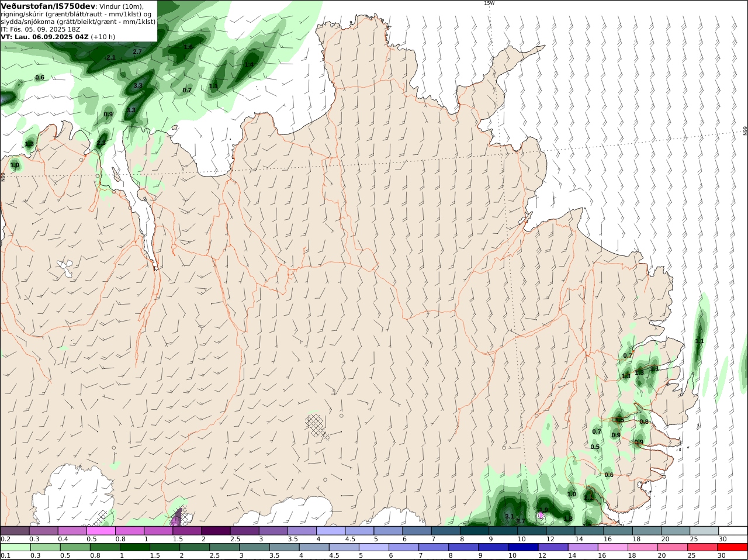Select upper legend swatch between 12 and 14

(x=560, y=531)
